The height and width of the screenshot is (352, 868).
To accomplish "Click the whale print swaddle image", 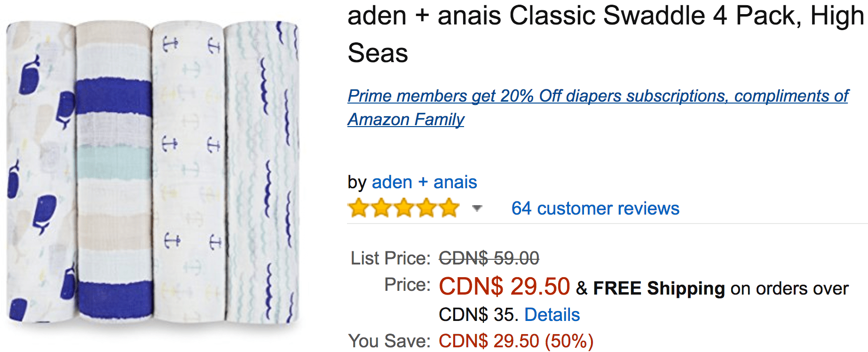I will tap(41, 172).
